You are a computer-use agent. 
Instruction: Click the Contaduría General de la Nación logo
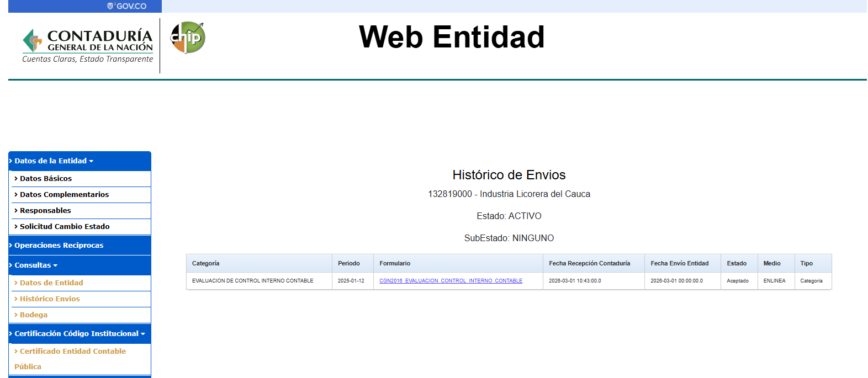coord(88,46)
